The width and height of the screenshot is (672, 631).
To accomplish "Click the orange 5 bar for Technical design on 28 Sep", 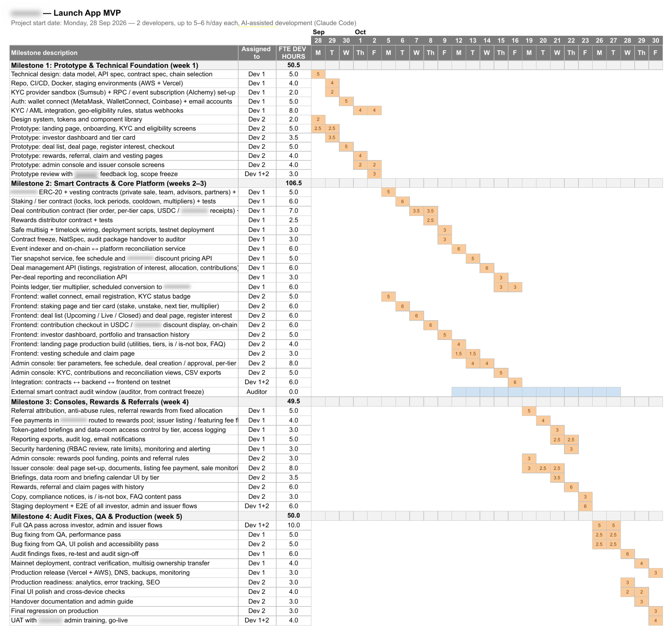I will [x=318, y=74].
